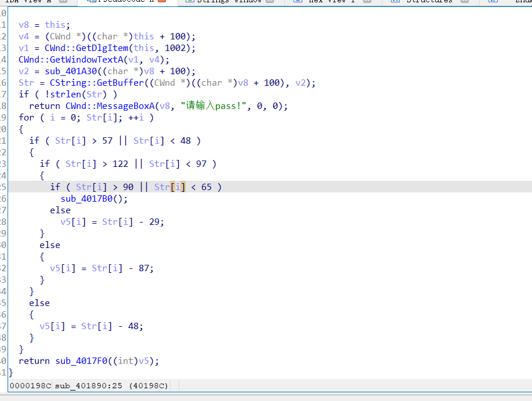Image resolution: width=532 pixels, height=401 pixels.
Task: Click v1 at start of GetDlgItem assignment
Action: pos(24,48)
